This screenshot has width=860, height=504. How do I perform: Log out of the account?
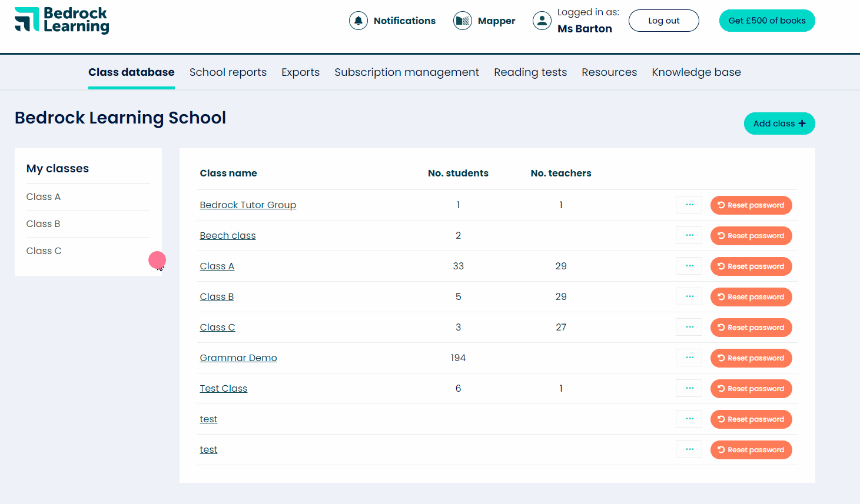[x=664, y=21]
